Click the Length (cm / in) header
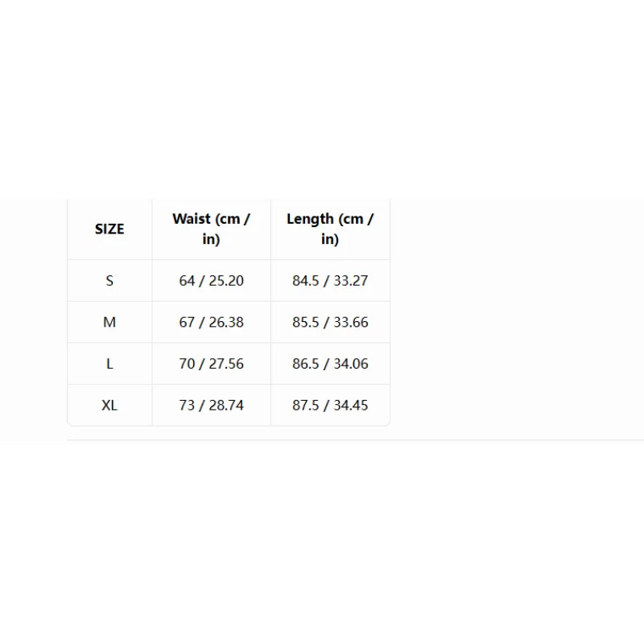 click(330, 229)
